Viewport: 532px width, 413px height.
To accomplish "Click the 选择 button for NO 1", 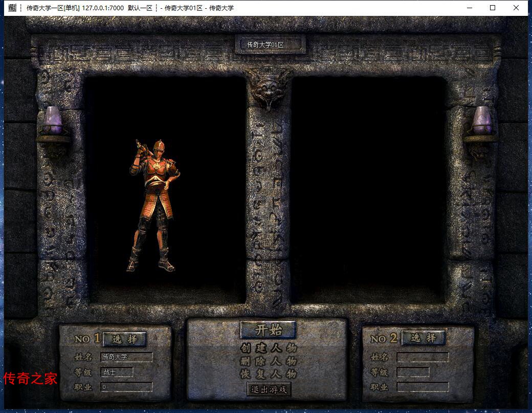I will coord(124,339).
